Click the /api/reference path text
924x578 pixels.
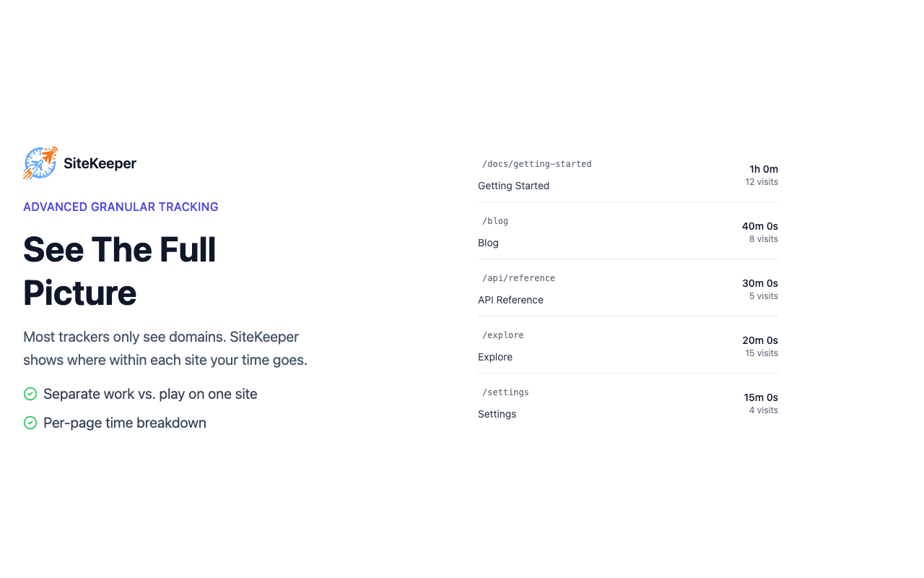click(518, 278)
